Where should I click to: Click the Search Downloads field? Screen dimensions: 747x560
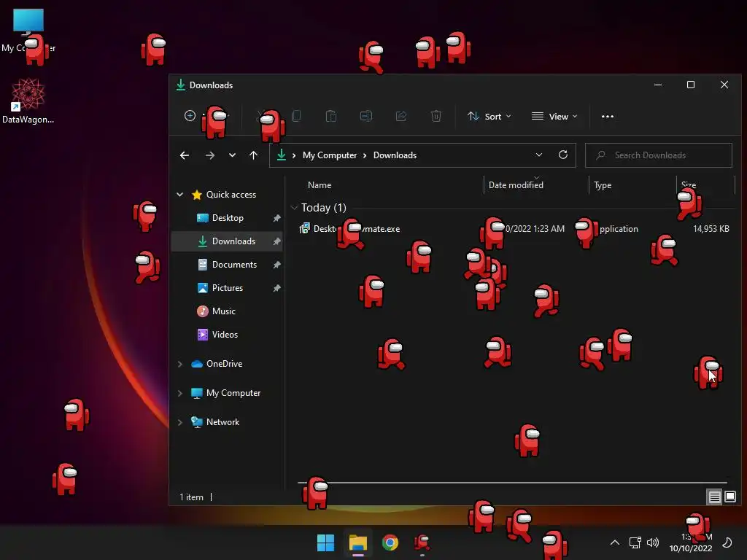pos(659,155)
